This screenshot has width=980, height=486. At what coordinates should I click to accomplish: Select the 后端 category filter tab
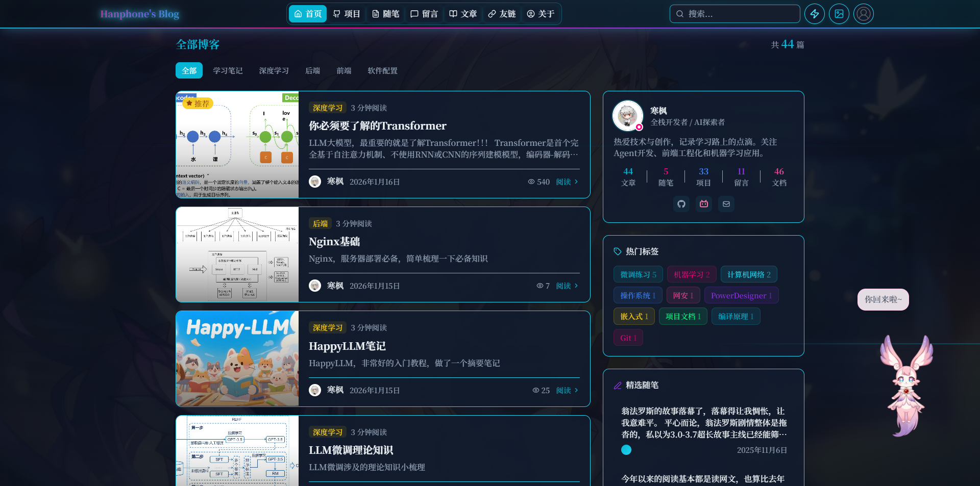tap(312, 70)
